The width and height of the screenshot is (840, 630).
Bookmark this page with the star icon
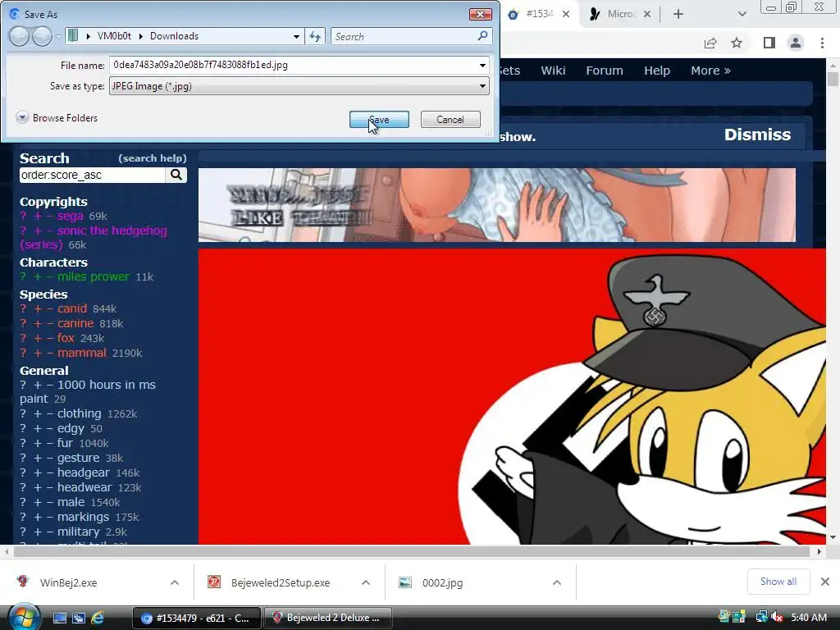point(737,43)
